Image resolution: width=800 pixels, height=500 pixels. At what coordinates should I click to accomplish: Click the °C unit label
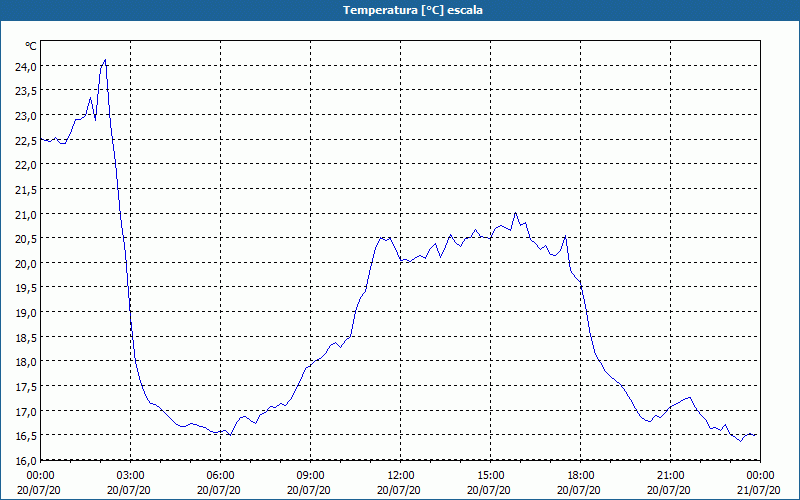31,46
